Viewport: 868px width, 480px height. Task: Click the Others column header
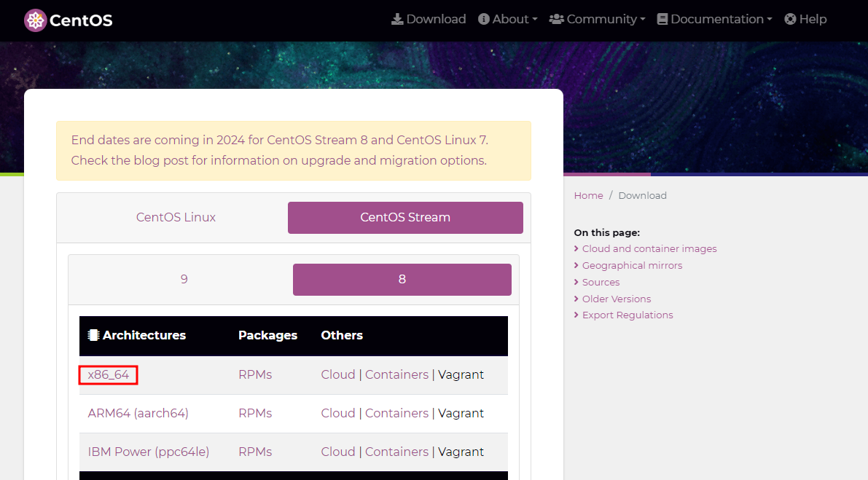click(342, 335)
